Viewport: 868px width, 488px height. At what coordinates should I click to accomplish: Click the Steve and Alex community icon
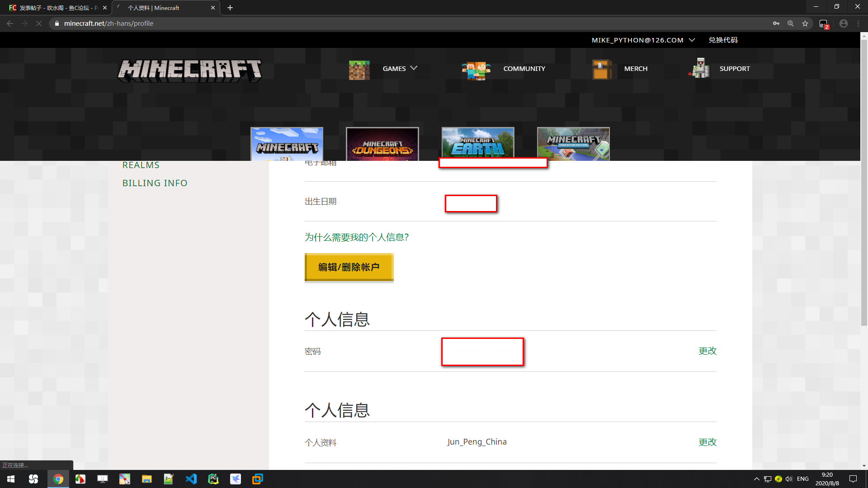(476, 71)
